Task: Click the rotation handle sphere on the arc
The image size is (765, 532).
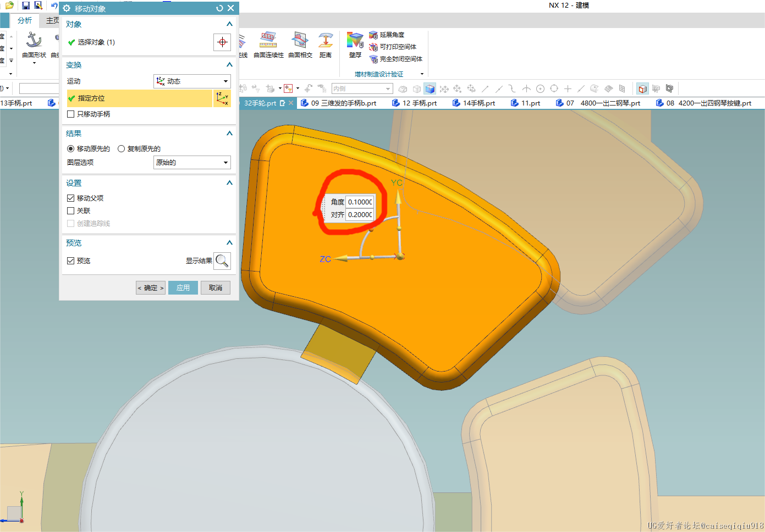Action: pos(372,229)
